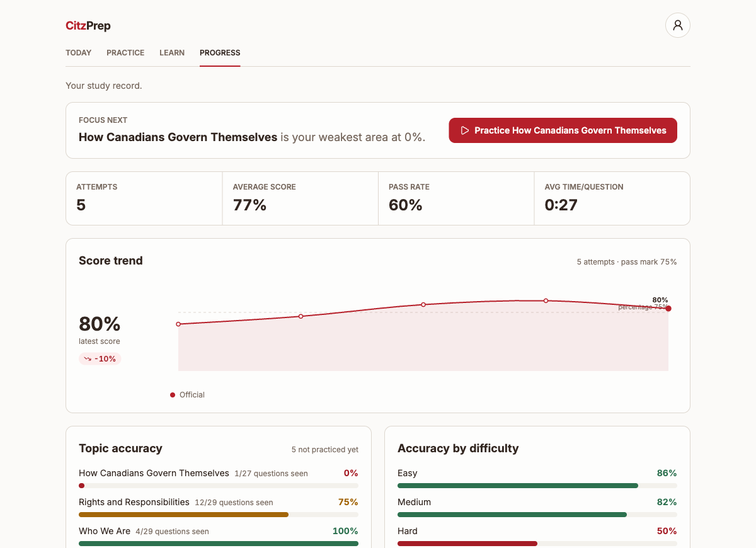The height and width of the screenshot is (548, 756).
Task: Select the third score trend data point
Action: (423, 304)
